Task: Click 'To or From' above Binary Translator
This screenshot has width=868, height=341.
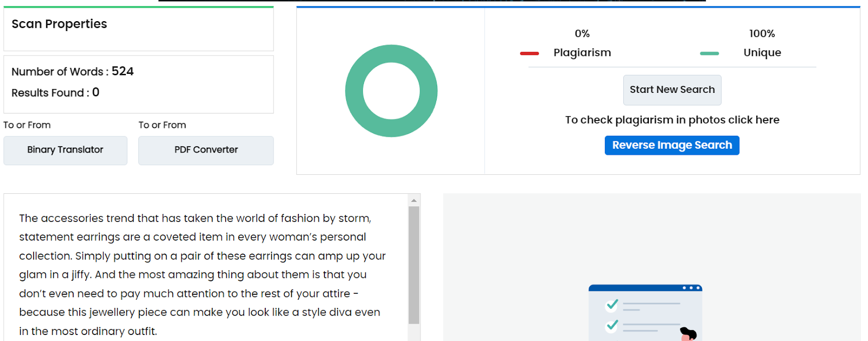Action: coord(27,125)
